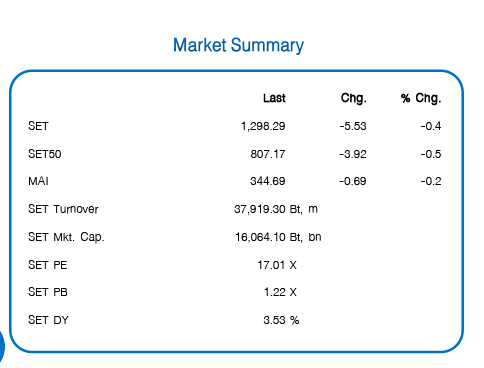
Task: Click the blue circle at bottom-left edge
Action: (x=2, y=346)
